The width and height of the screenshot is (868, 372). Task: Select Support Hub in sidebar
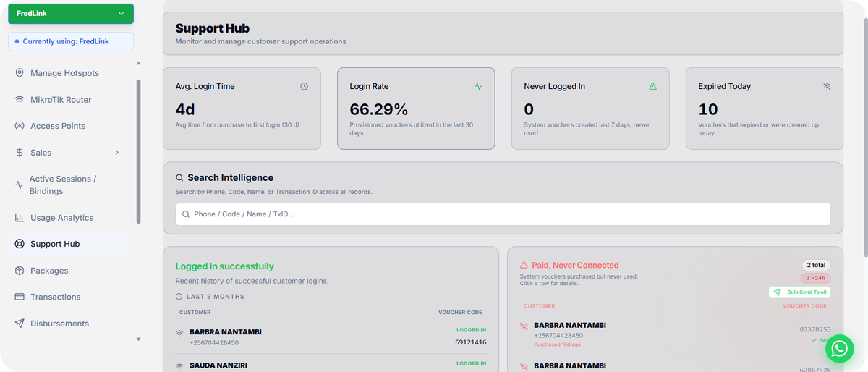point(55,244)
